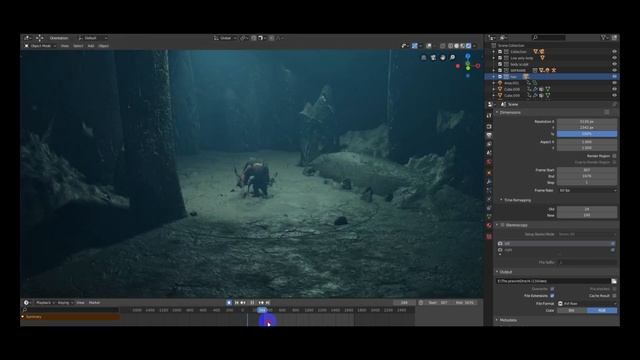Switch viewport to rendered shading mode
This screenshot has width=640, height=360.
point(469,46)
